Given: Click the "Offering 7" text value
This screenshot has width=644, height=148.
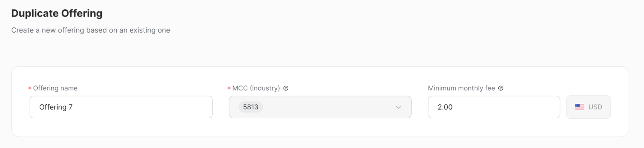Looking at the screenshot, I should (56, 107).
